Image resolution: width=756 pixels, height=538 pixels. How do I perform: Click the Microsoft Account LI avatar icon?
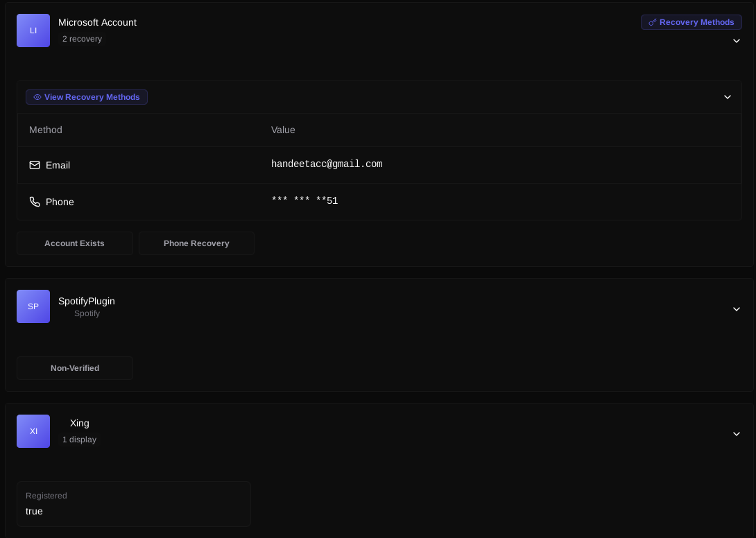coord(33,31)
